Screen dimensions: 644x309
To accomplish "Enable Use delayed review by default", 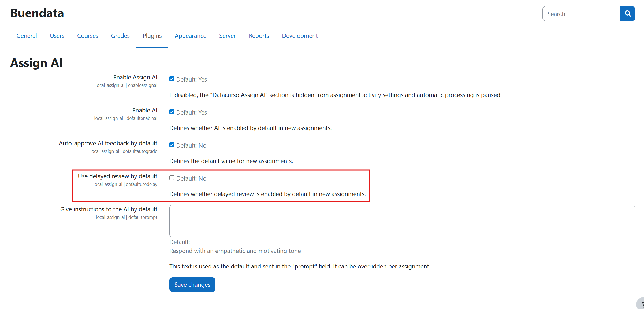I will (x=172, y=178).
